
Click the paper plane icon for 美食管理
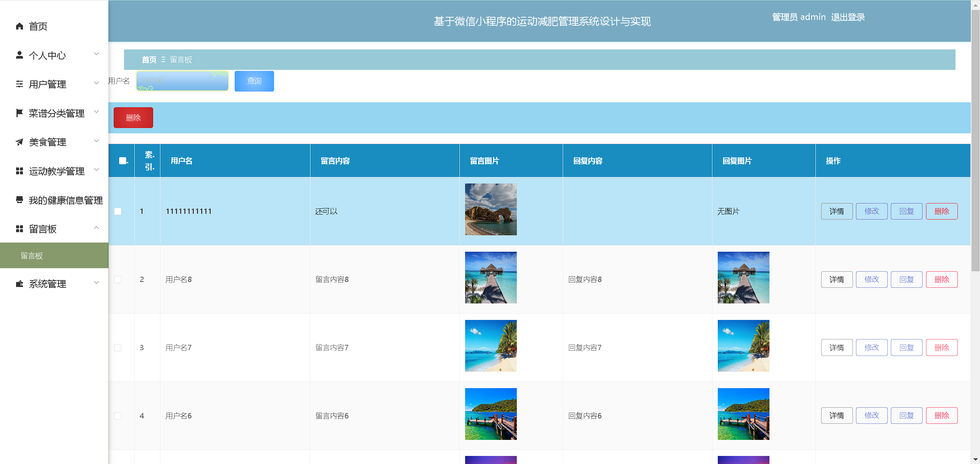(x=20, y=142)
